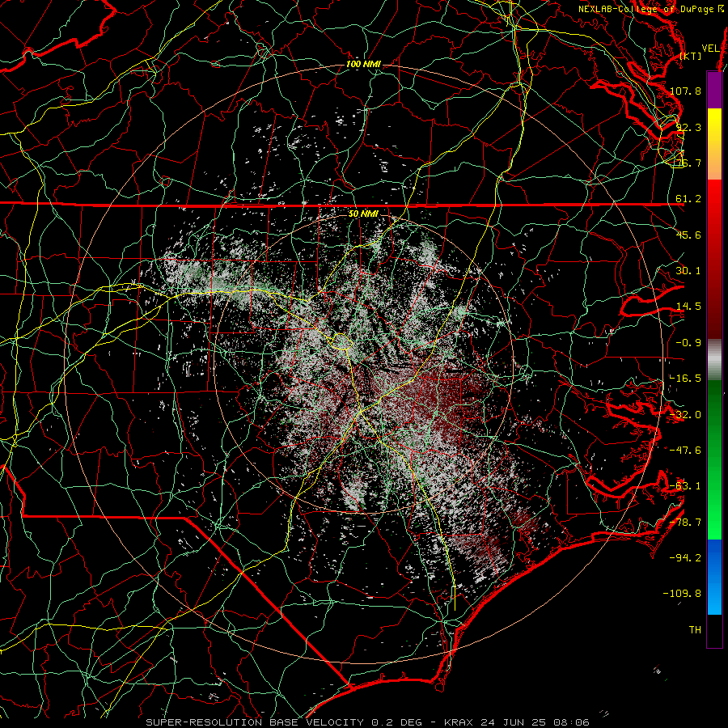Click the 30.1 velocity scale value
This screenshot has width=728, height=728.
[x=688, y=271]
